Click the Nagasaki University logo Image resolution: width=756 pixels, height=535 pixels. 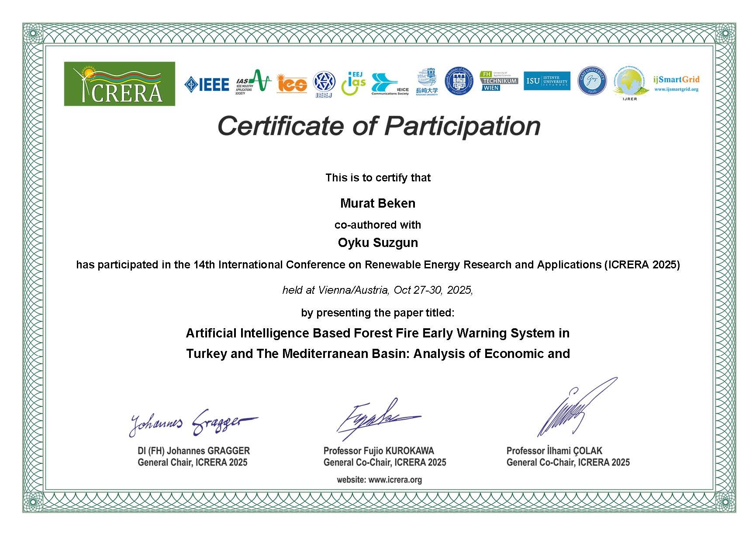coord(427,82)
